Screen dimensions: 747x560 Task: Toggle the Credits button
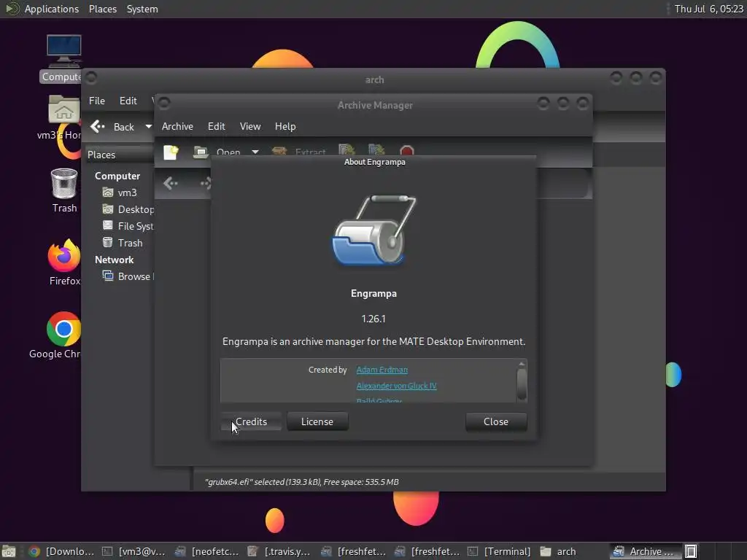[251, 421]
